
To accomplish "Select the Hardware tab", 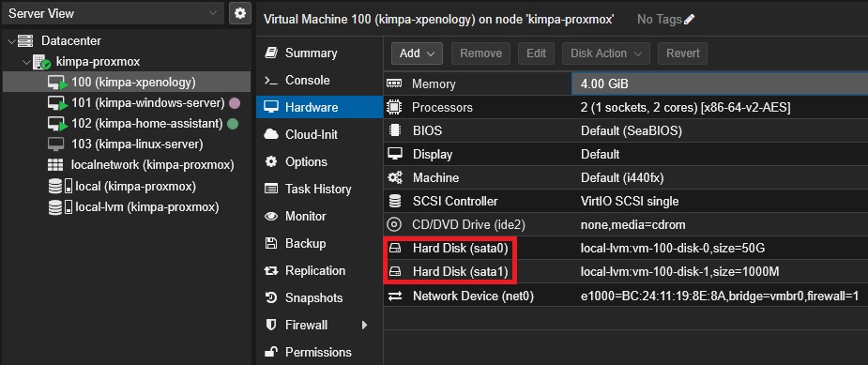I will [319, 108].
